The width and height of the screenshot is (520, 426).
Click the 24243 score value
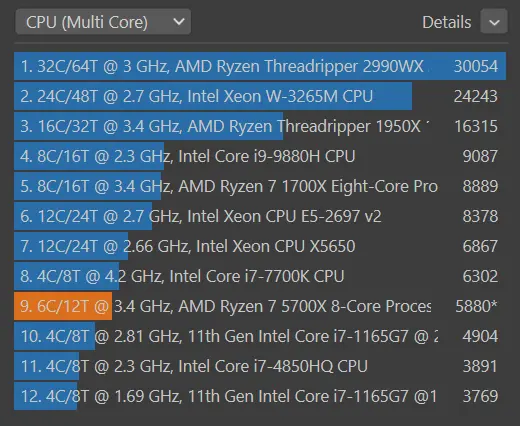click(476, 96)
